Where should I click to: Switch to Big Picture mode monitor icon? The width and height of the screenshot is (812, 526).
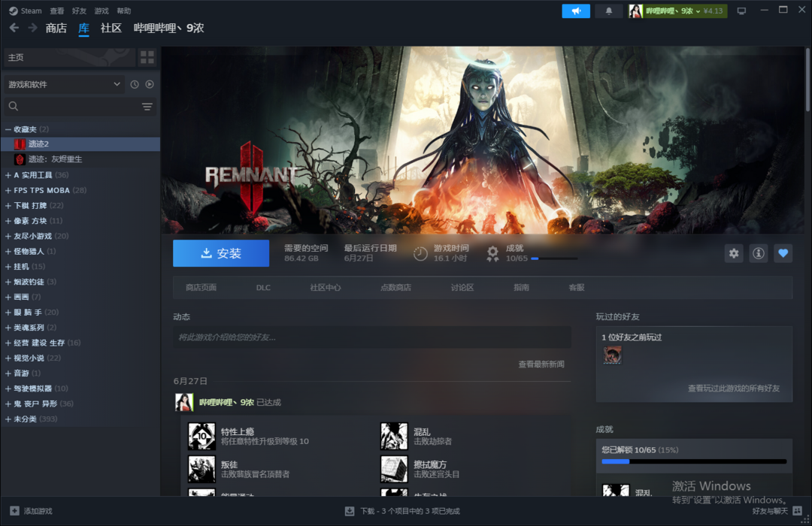(741, 11)
